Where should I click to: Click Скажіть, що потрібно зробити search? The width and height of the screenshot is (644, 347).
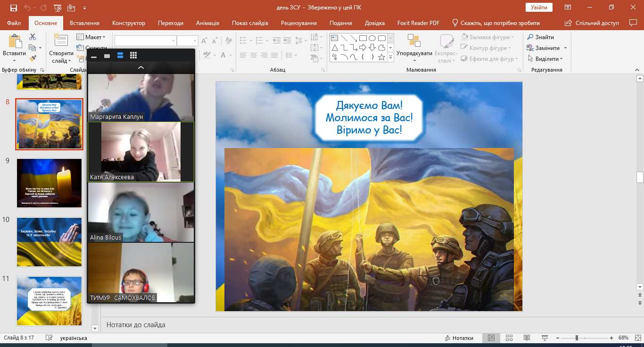coord(496,23)
